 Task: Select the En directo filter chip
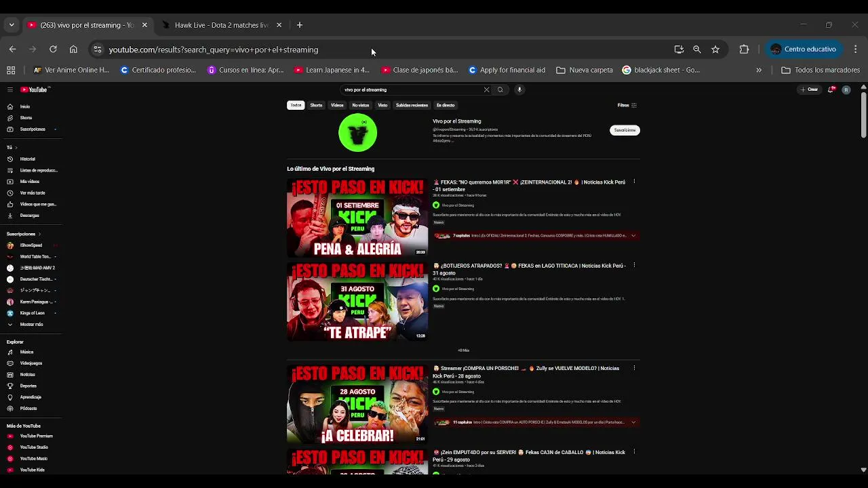(x=446, y=105)
